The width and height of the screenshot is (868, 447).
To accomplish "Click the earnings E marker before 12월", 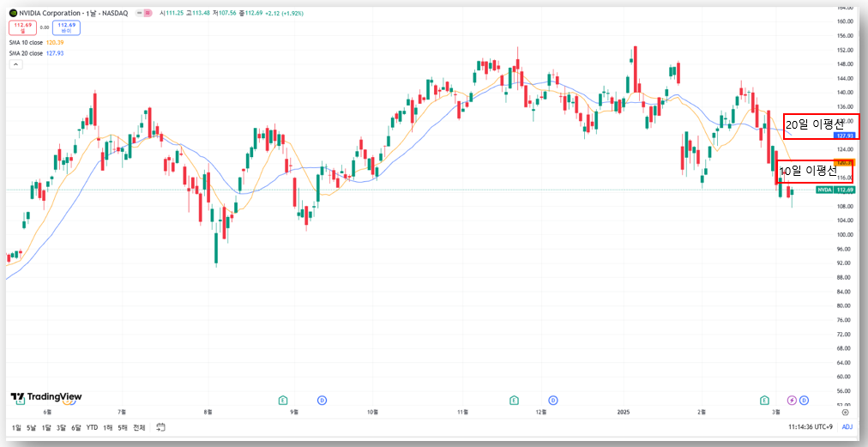I will coord(514,400).
